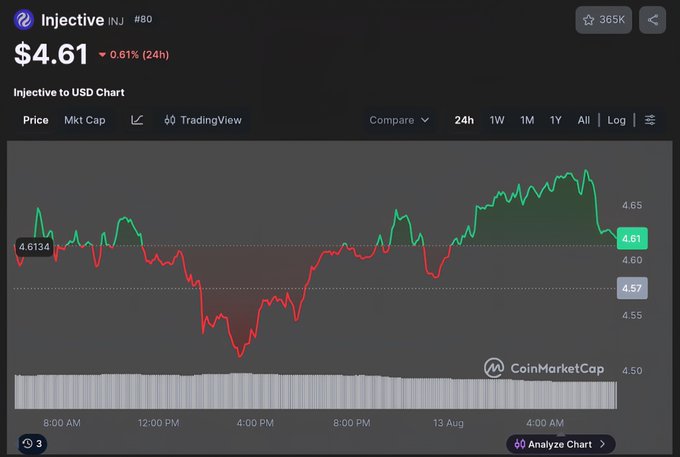Click the 4:00 PM time axis label

pos(255,423)
